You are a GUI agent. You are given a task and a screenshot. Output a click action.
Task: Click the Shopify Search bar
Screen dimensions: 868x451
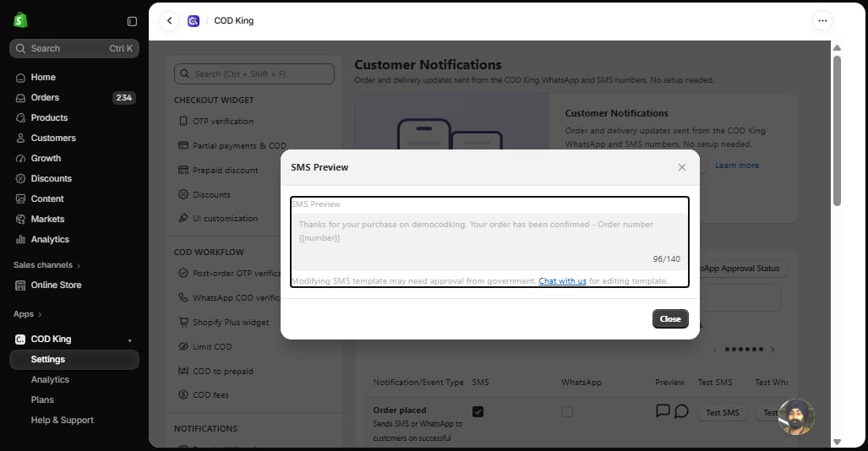click(x=74, y=49)
